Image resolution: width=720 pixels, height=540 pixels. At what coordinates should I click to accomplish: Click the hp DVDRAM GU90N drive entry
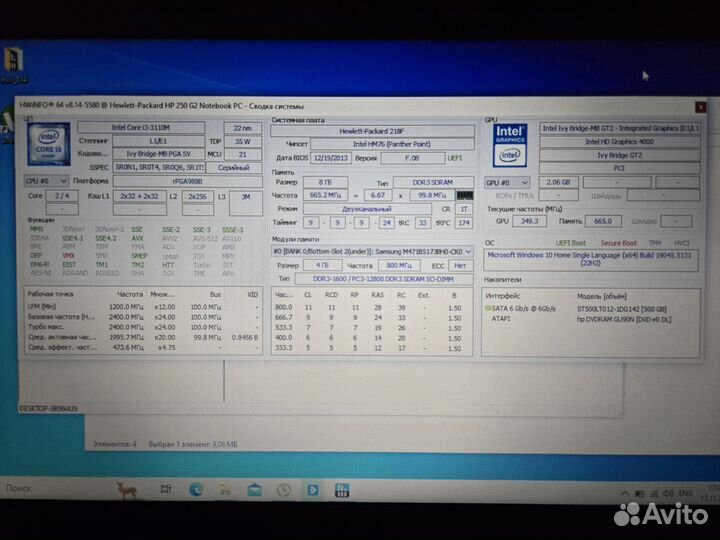pos(624,319)
